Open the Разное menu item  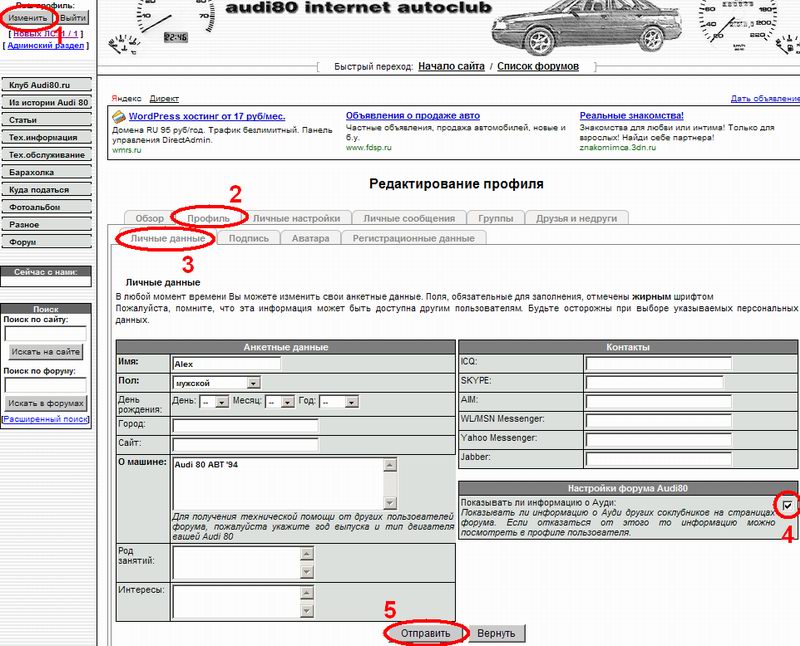47,225
